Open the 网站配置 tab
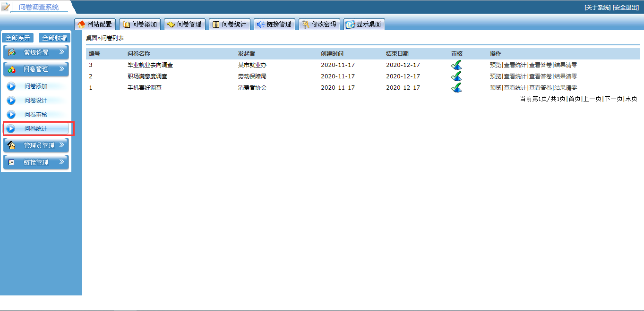644x311 pixels. 95,25
